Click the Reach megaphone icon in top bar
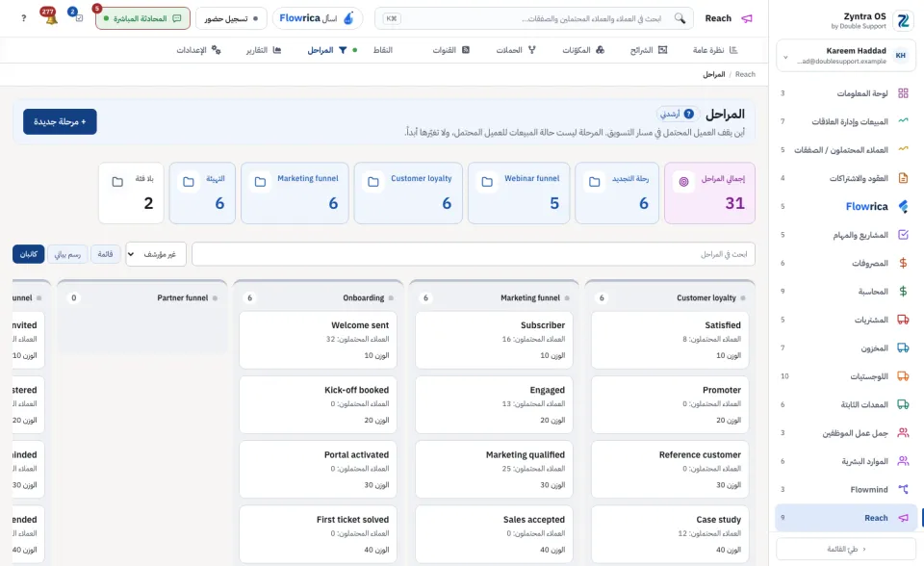Viewport: 924px width, 566px height. (747, 18)
